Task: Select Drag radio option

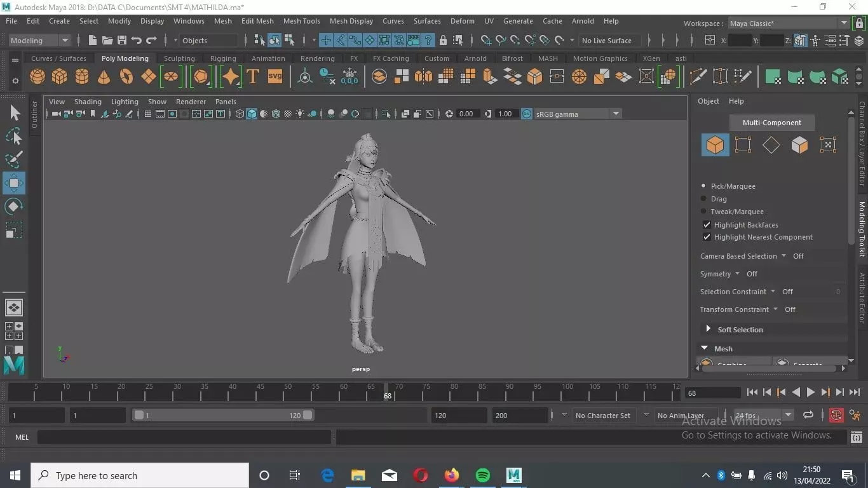Action: [703, 199]
